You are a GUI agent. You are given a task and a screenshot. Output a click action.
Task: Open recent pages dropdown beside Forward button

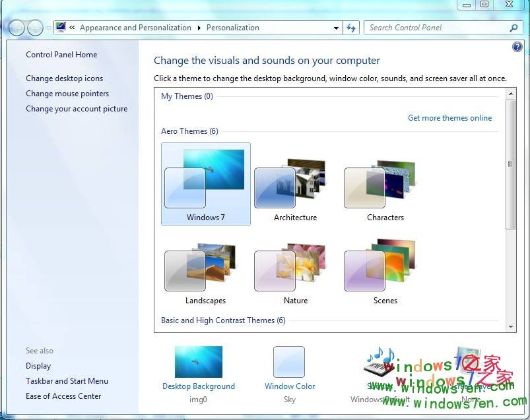(48, 28)
